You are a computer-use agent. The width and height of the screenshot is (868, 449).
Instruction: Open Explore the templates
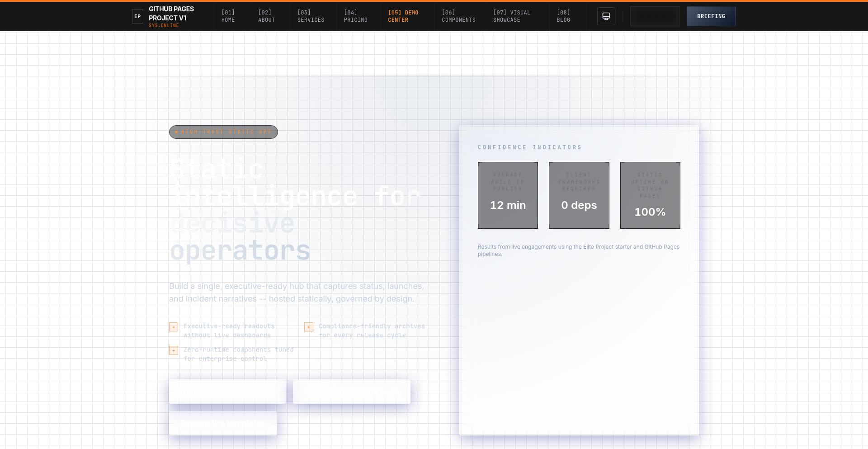click(223, 423)
